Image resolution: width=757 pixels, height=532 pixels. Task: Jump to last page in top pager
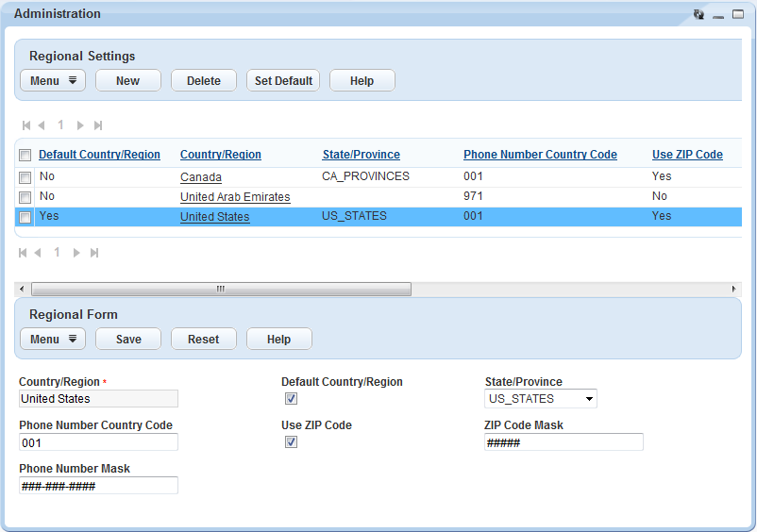click(x=98, y=125)
